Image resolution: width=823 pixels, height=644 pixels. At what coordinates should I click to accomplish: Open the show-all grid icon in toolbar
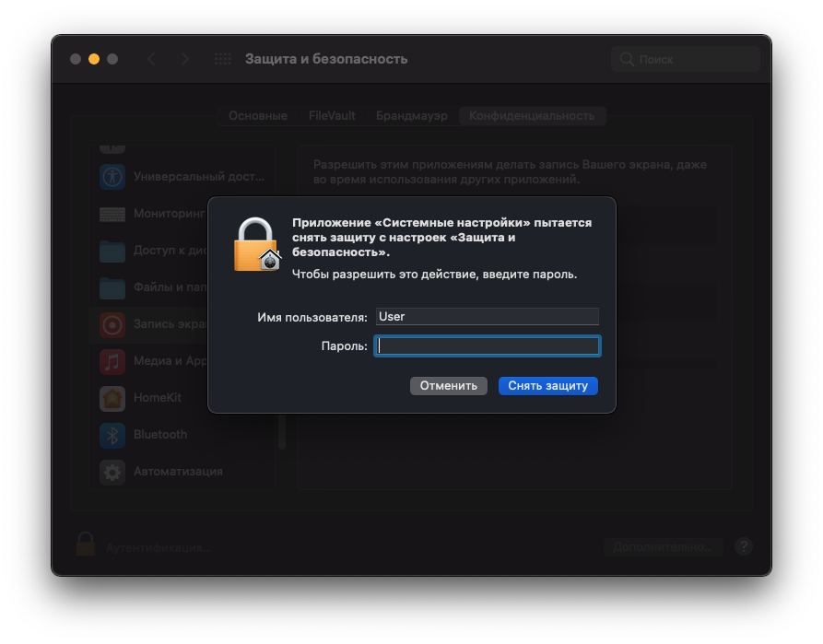tap(222, 59)
